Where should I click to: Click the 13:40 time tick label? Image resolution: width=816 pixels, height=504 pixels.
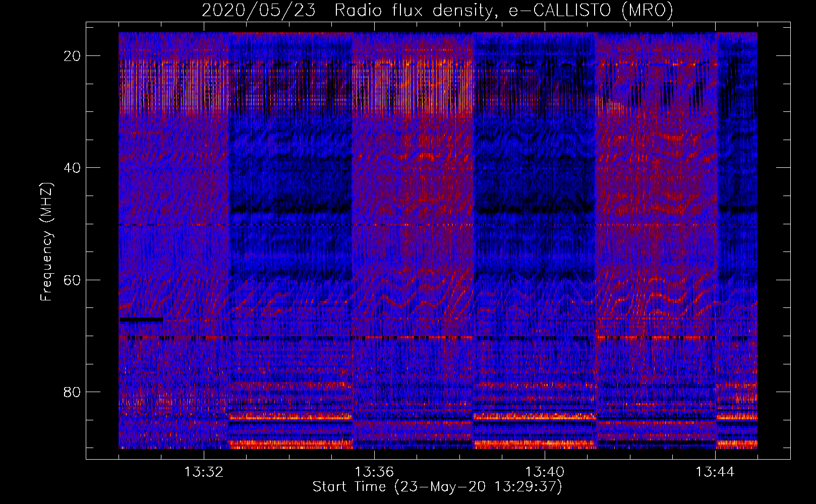click(x=545, y=472)
